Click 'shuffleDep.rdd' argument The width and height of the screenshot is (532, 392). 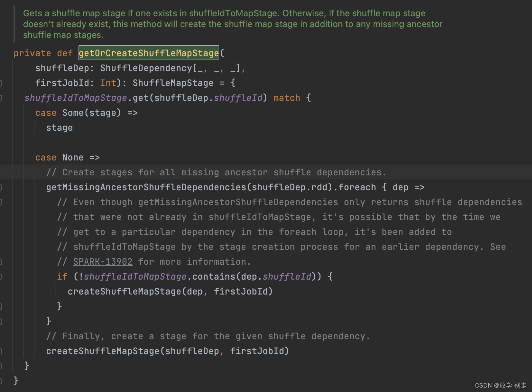tap(290, 187)
